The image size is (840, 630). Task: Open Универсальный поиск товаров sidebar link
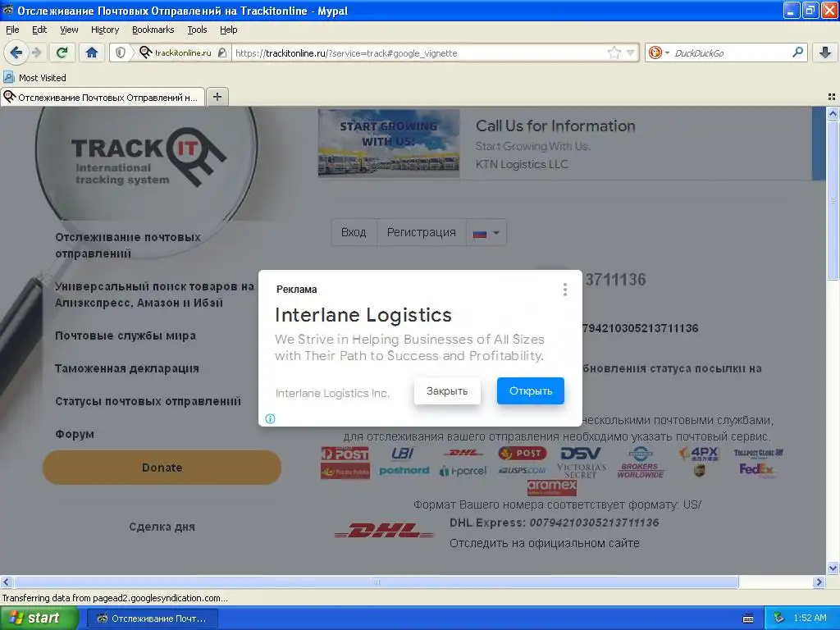click(154, 294)
